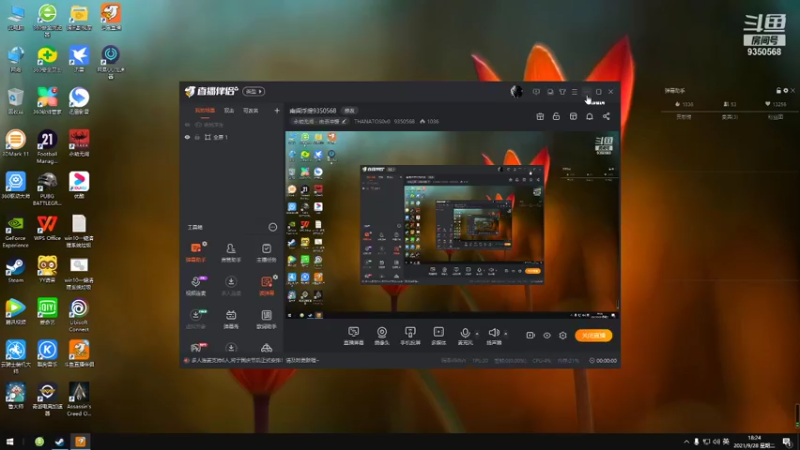Toggle the lock on the danmaku helper panel

point(779,90)
